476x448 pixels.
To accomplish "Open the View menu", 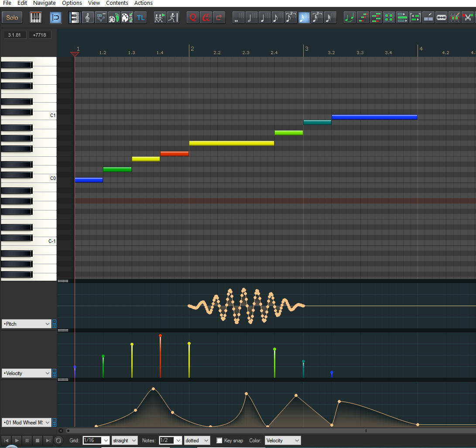I will tap(94, 3).
